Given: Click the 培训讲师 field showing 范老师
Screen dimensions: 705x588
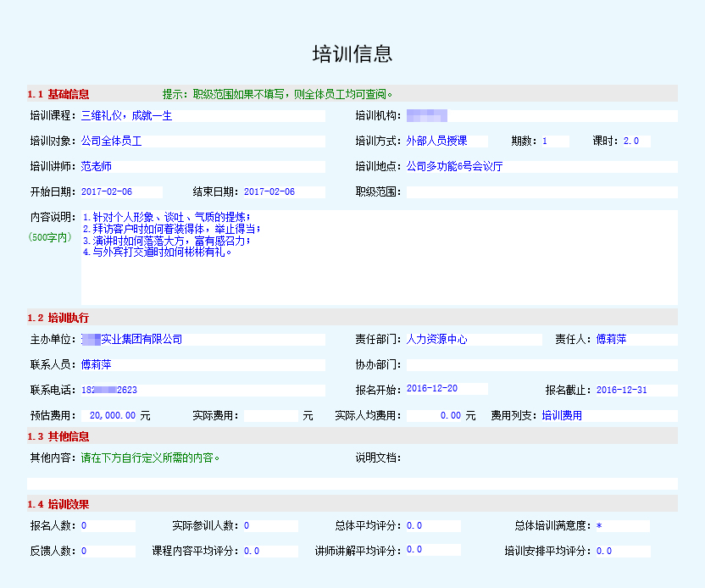Looking at the screenshot, I should pyautogui.click(x=203, y=167).
